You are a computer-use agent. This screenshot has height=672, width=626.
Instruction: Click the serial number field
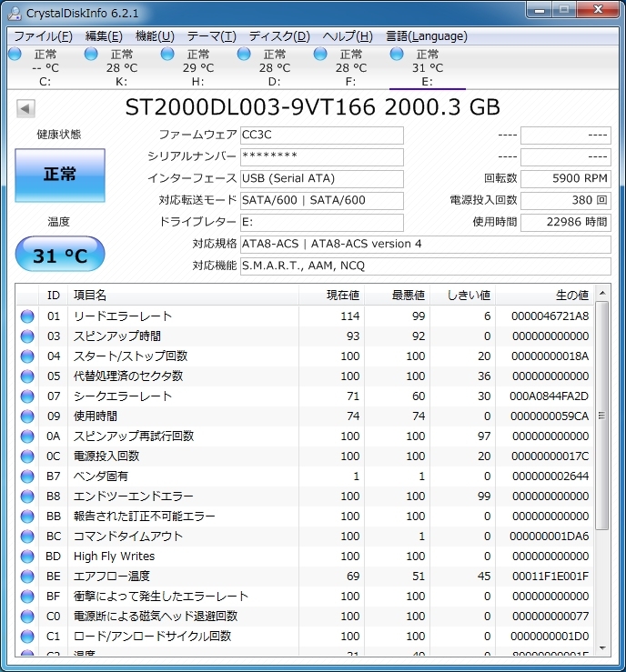point(322,156)
